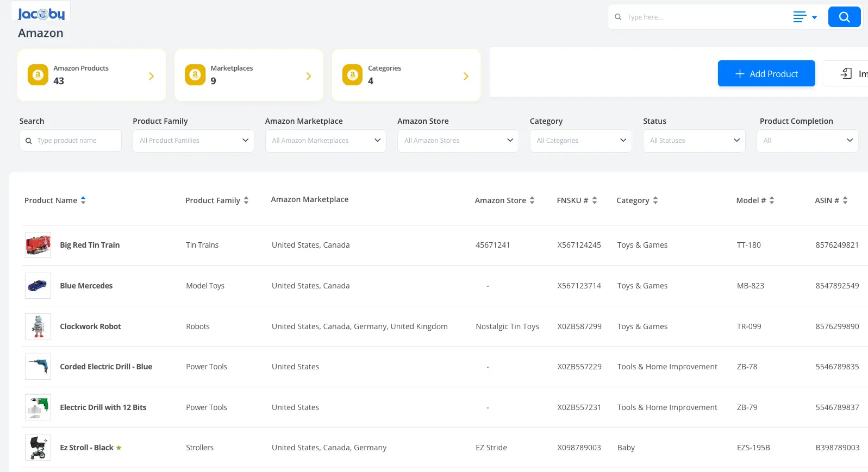Open the Category filter dropdown
Image resolution: width=868 pixels, height=472 pixels.
click(580, 141)
